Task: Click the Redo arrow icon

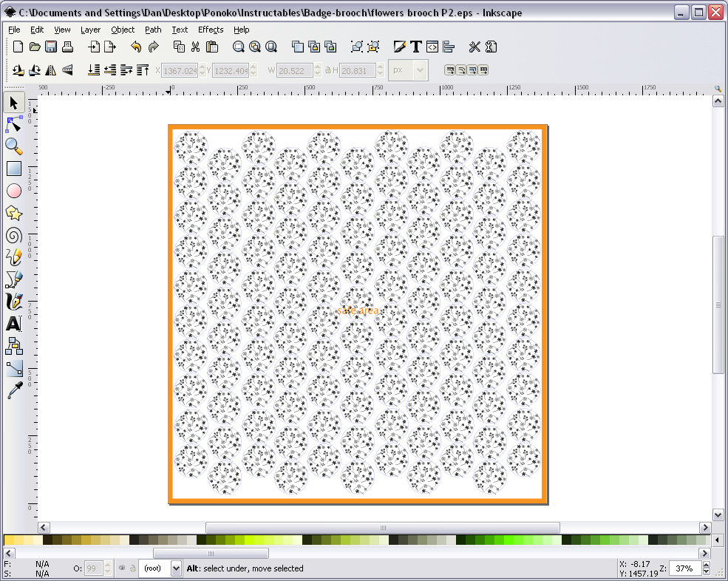Action: pos(153,47)
